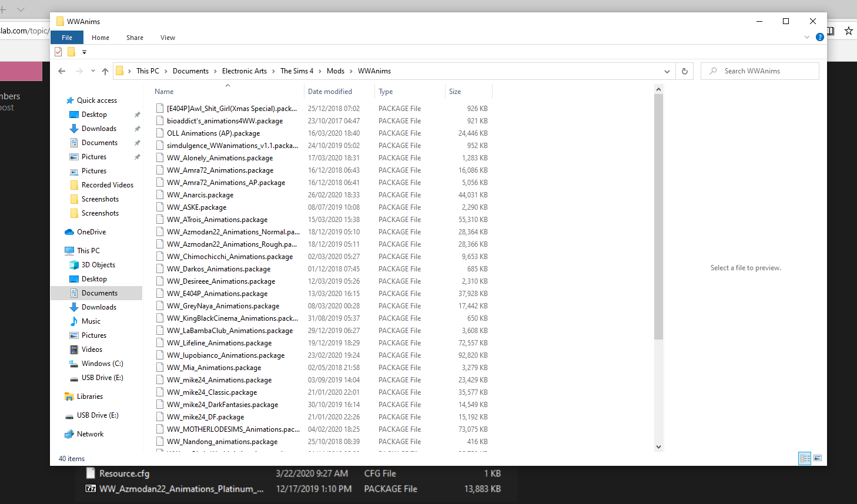This screenshot has height=504, width=857.
Task: Open the File menu tab
Action: point(67,38)
